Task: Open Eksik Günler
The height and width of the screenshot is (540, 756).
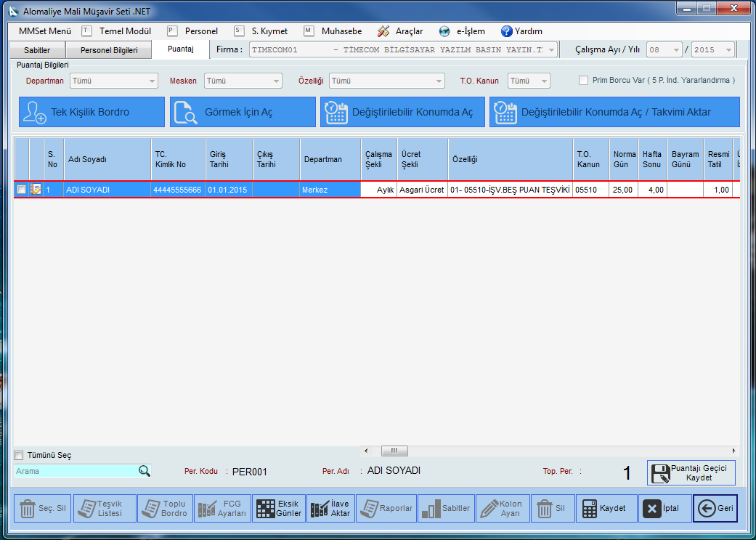Action: (279, 508)
